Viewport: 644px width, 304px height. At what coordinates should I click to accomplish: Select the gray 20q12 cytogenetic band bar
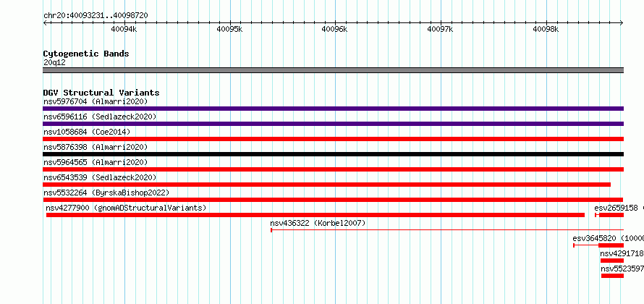click(333, 70)
